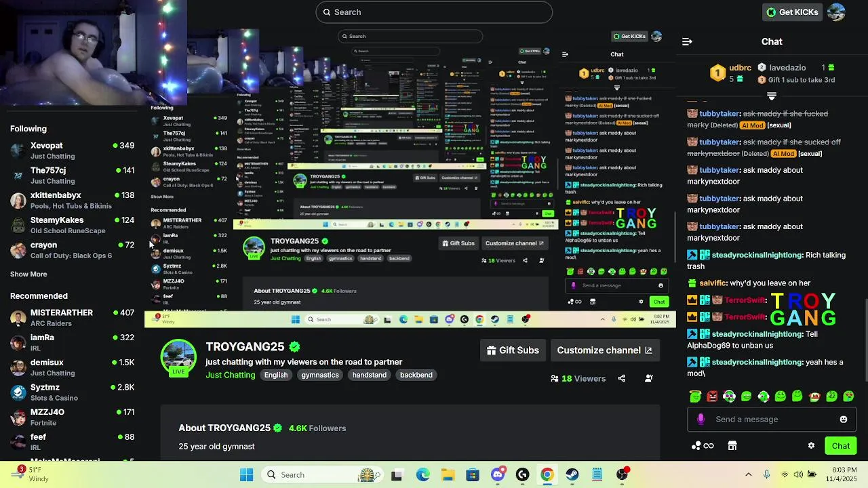Click the Following section heading

pyautogui.click(x=28, y=129)
